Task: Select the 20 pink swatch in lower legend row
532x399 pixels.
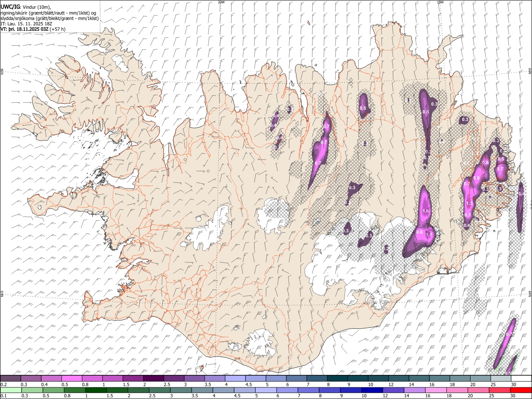Action: point(478,390)
